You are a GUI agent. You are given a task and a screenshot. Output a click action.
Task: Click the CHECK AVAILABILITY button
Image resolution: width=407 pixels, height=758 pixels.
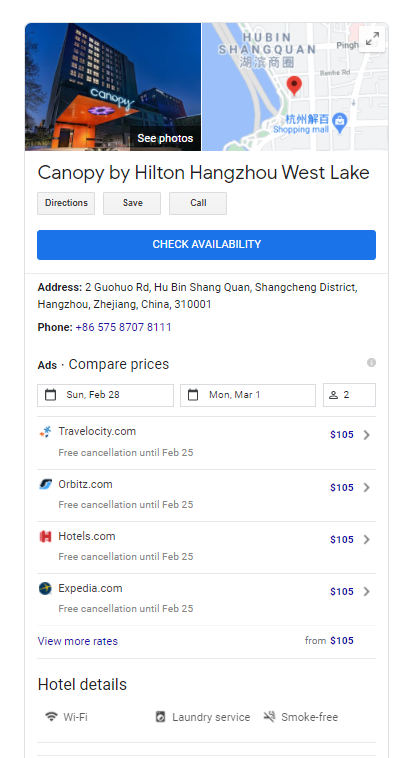pos(206,245)
